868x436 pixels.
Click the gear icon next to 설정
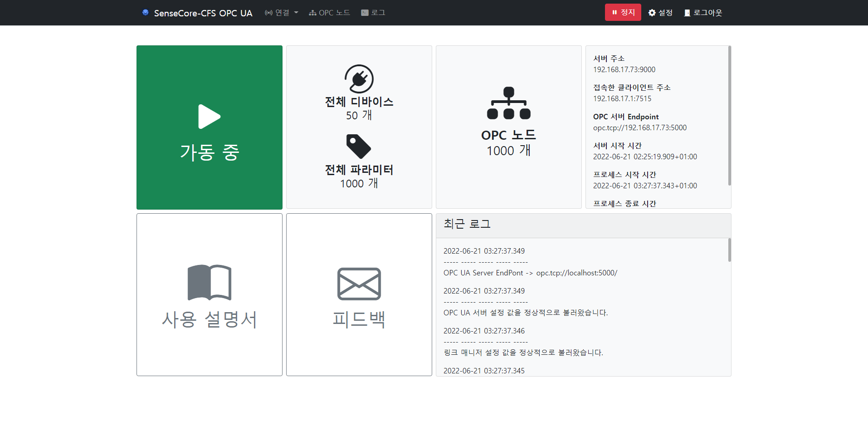[x=652, y=13]
